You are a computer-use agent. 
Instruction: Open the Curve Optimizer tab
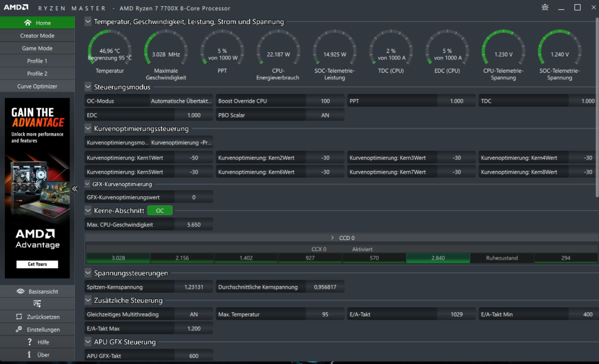[37, 86]
